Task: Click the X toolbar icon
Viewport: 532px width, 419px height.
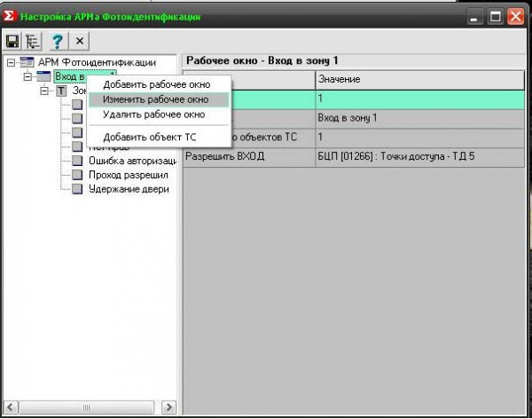Action: (79, 41)
